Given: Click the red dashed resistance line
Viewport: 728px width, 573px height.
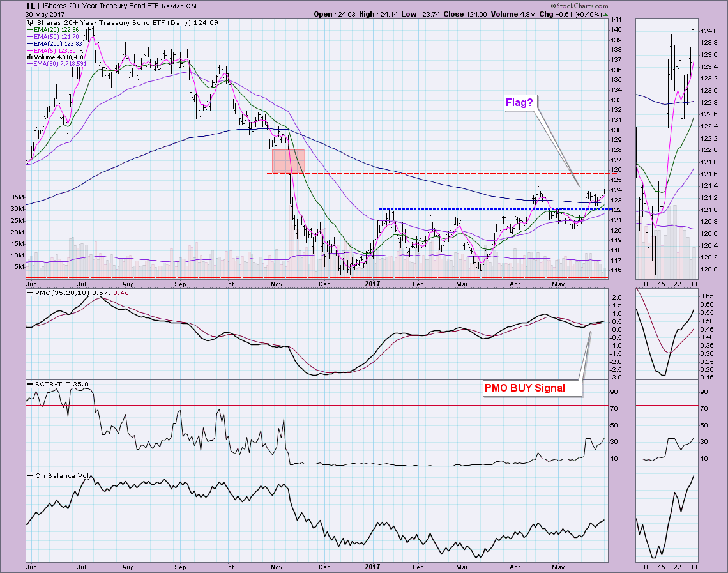Looking at the screenshot, I should [447, 174].
